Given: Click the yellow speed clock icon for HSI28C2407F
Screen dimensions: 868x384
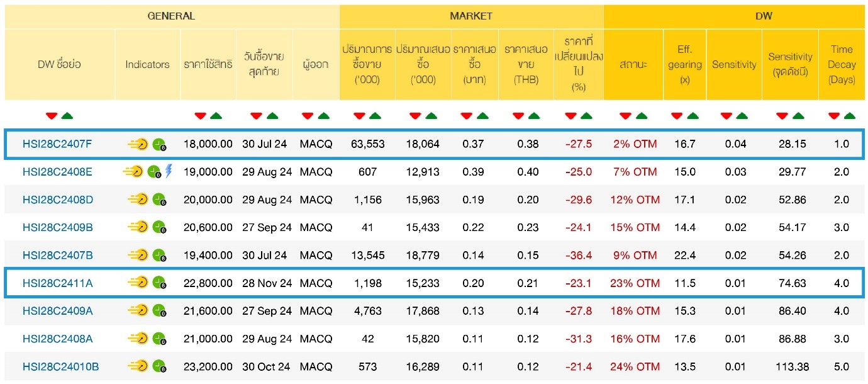Looking at the screenshot, I should click(x=138, y=144).
